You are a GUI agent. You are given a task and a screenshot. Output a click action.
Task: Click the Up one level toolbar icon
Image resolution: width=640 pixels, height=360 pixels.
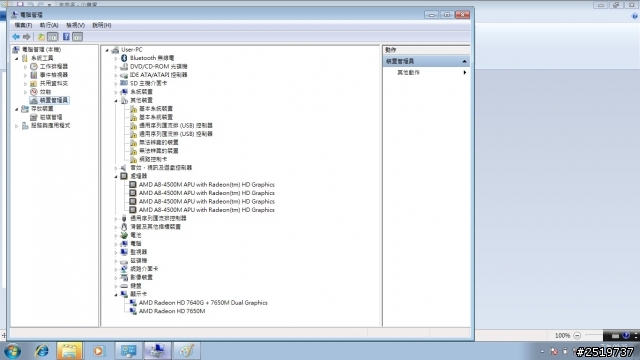point(41,37)
